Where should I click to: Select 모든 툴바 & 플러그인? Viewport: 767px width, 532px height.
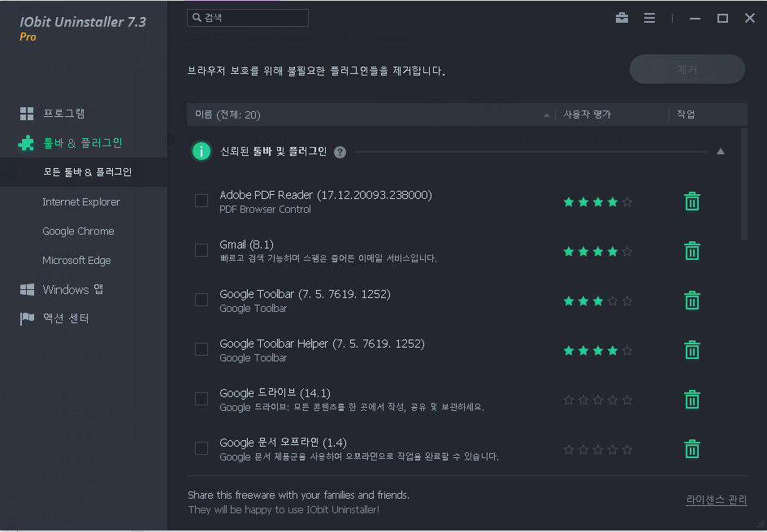pos(84,172)
